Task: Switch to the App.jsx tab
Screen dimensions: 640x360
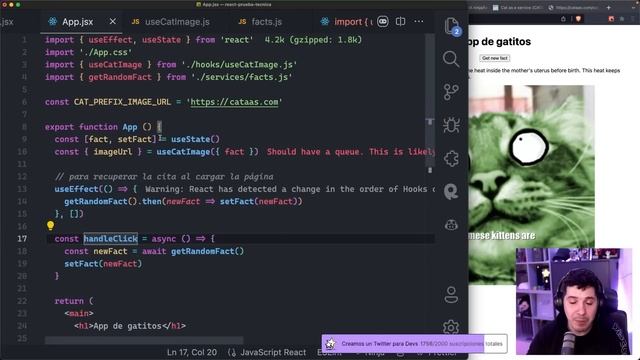Action: pos(77,22)
